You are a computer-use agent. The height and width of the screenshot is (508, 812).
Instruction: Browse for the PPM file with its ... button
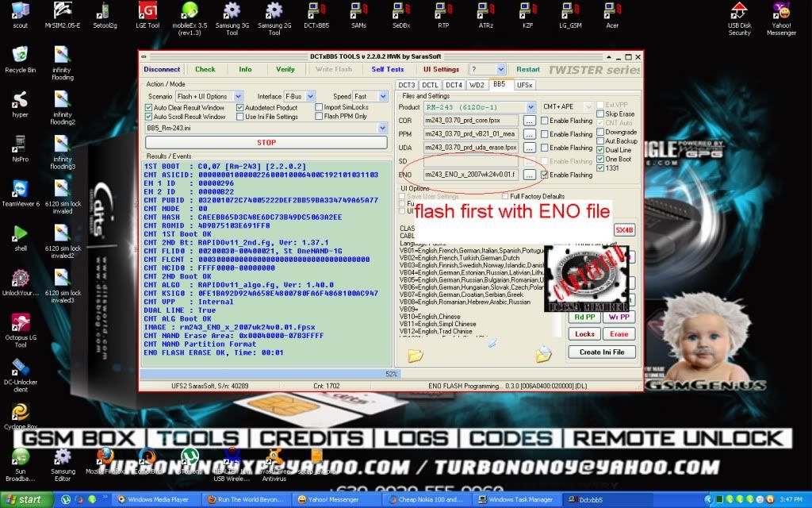(529, 134)
